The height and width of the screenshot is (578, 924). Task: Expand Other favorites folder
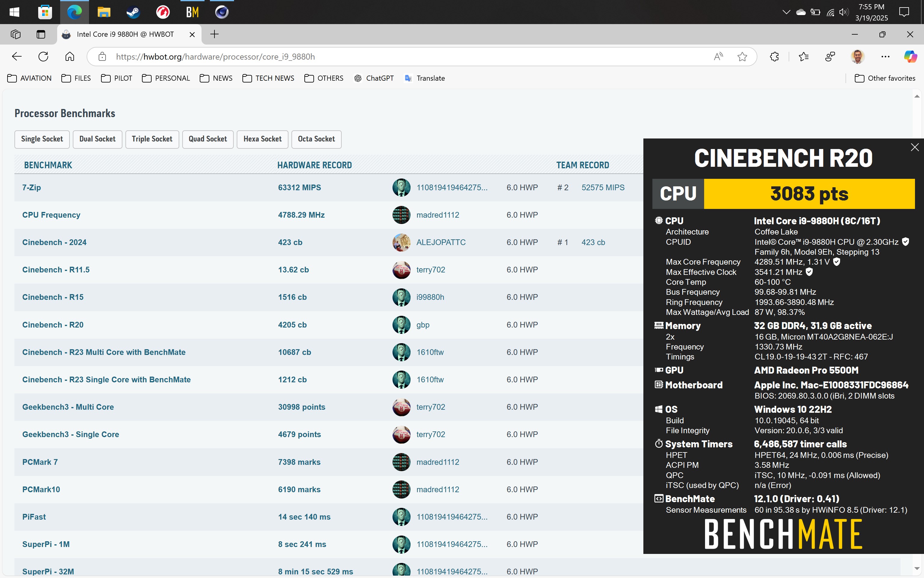pos(885,78)
